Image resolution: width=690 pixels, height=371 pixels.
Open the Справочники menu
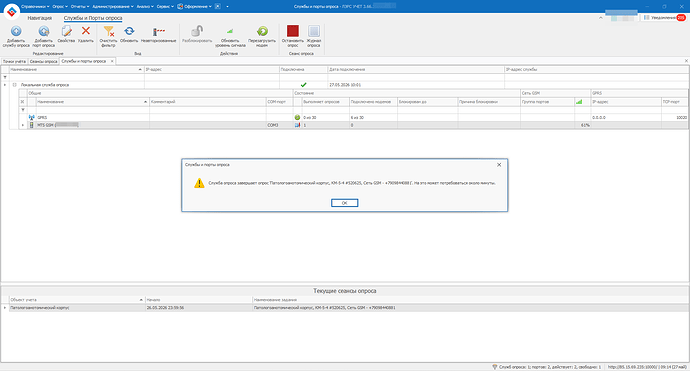coord(35,7)
